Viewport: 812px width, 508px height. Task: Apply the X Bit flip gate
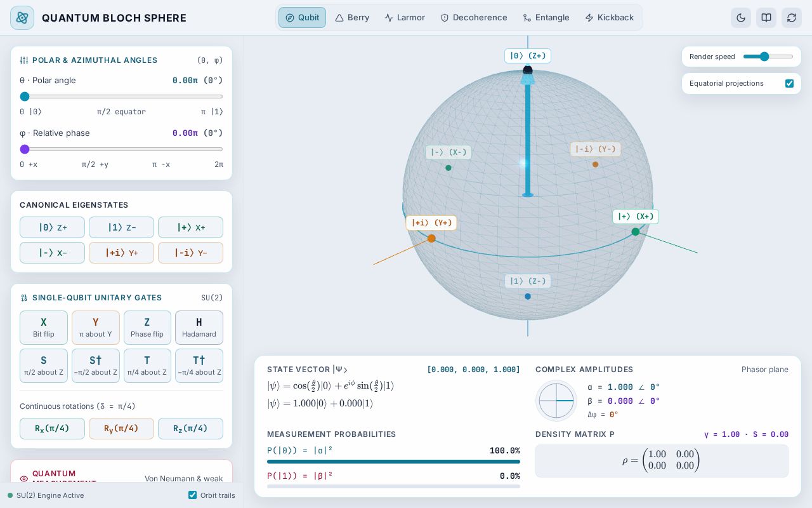(44, 328)
